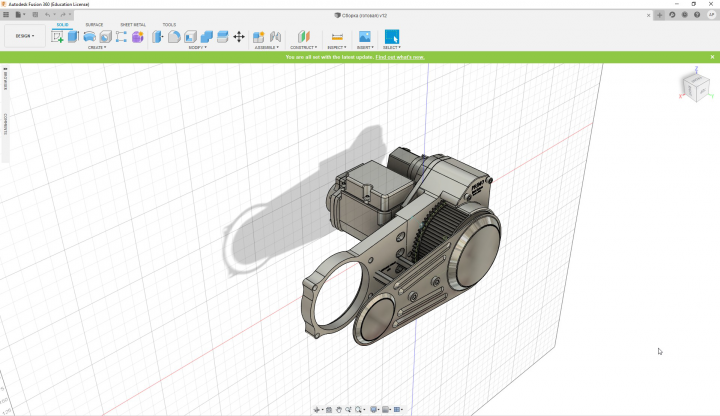Open Display Settings monitor icon
The height and width of the screenshot is (416, 720).
pyautogui.click(x=373, y=410)
